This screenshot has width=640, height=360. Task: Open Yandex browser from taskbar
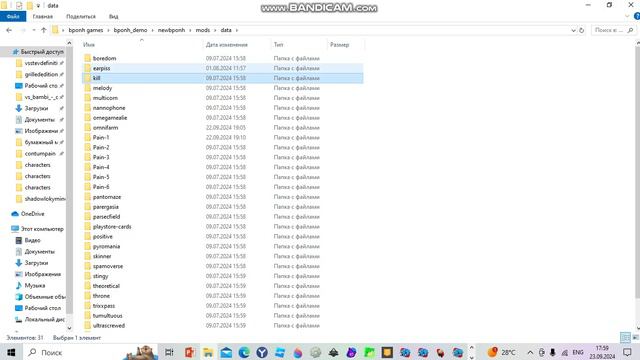262,352
